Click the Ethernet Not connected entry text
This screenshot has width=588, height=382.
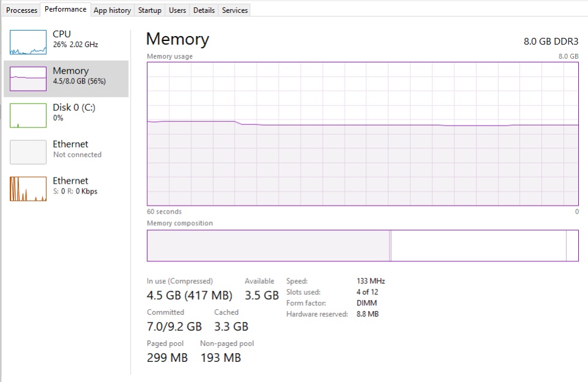(x=77, y=149)
